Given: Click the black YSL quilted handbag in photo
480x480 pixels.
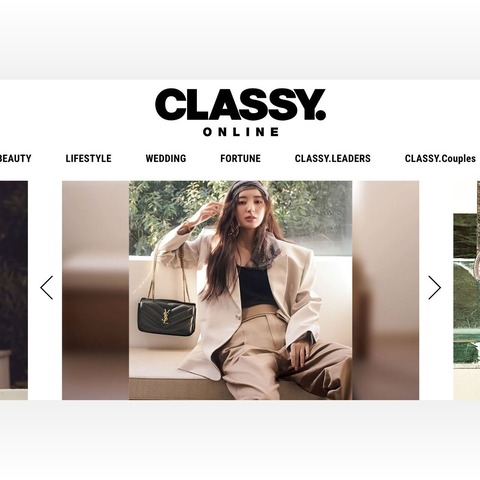Looking at the screenshot, I should [x=167, y=317].
